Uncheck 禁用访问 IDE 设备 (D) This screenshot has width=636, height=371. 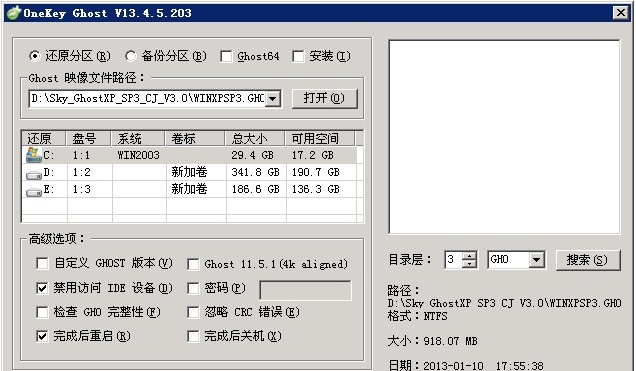pos(42,288)
